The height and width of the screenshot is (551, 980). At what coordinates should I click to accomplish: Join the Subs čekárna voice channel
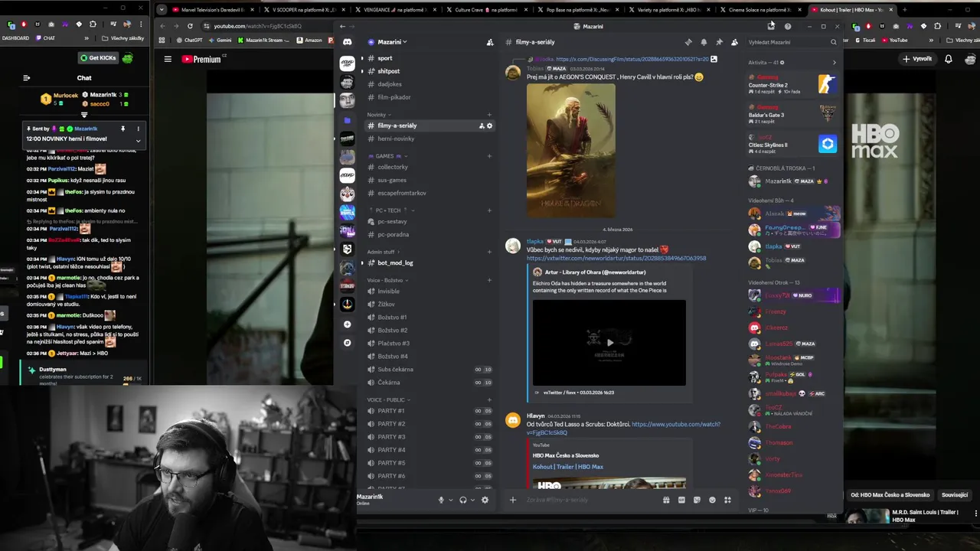430,369
